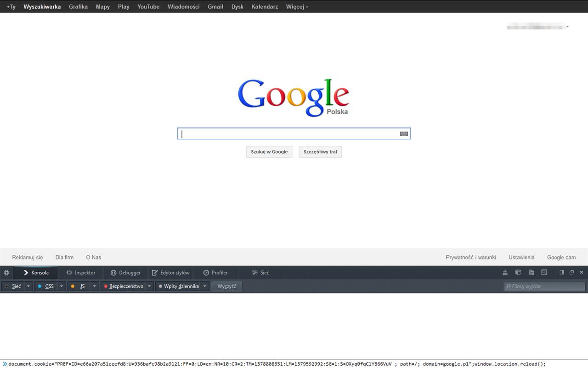Expand the Wpisy dziennika dropdown arrow

[x=205, y=286]
